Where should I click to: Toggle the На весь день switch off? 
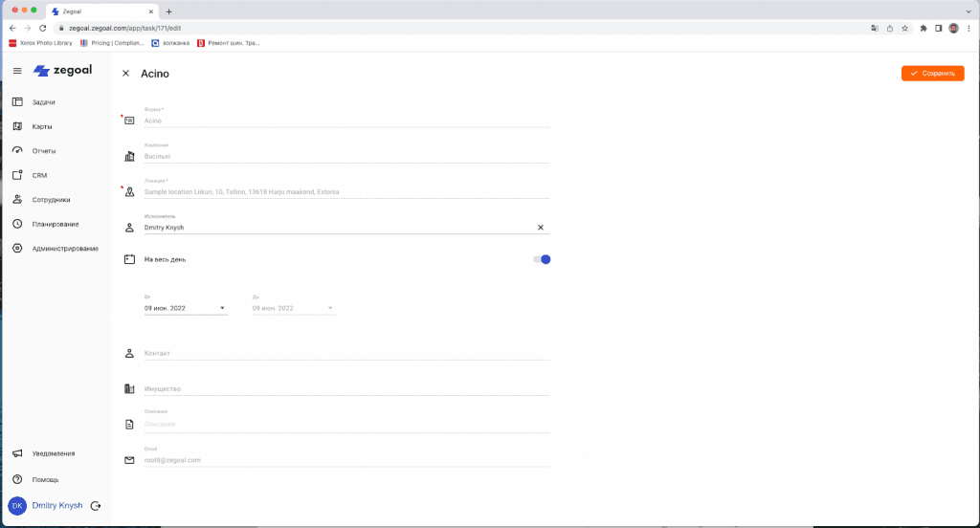pos(543,259)
